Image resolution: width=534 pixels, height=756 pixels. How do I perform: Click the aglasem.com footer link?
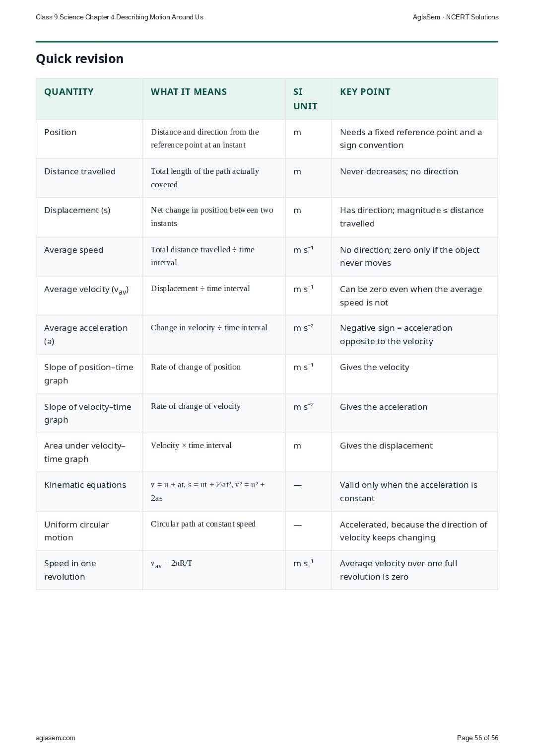click(x=56, y=738)
